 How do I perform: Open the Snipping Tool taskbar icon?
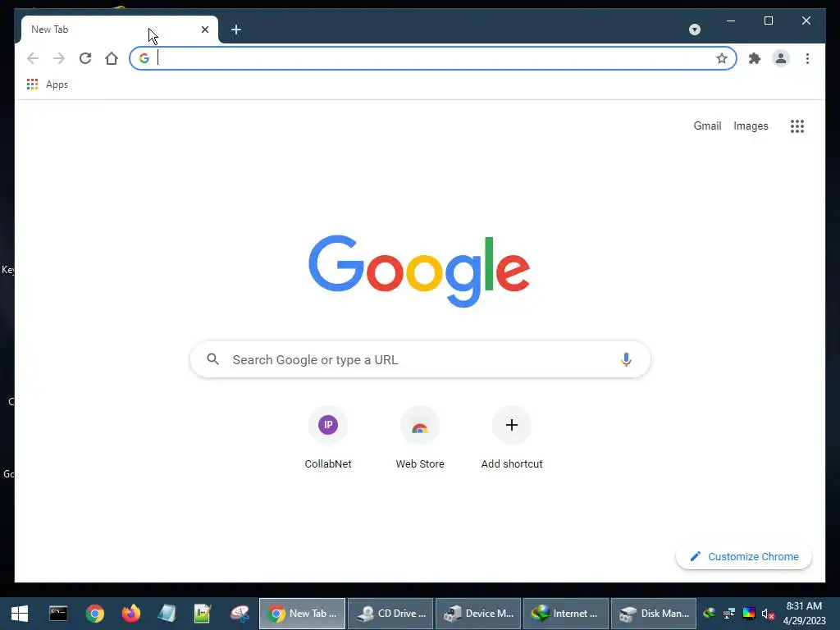[x=240, y=614]
